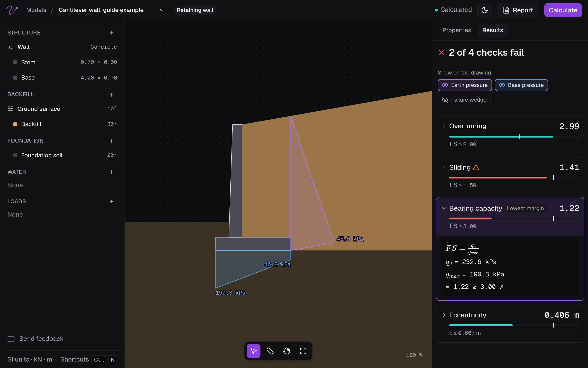Add a Foundation layer with plus
Image resolution: width=588 pixels, height=368 pixels.
pyautogui.click(x=112, y=141)
